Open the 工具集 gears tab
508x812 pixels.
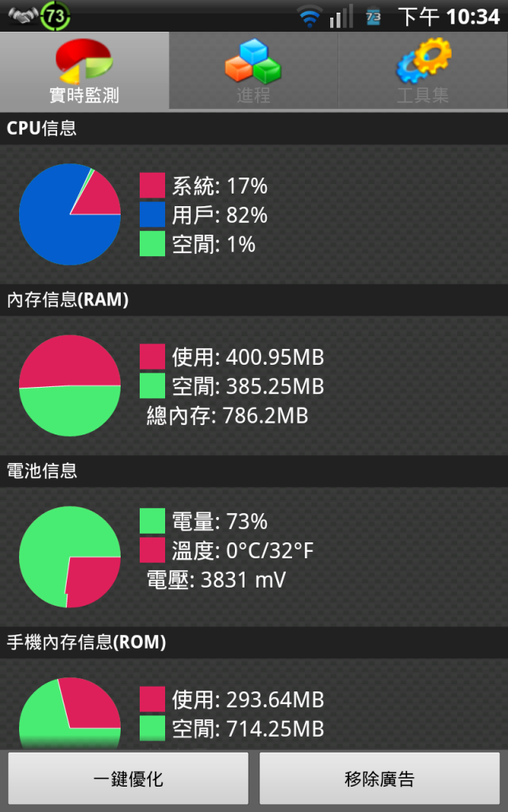[423, 71]
